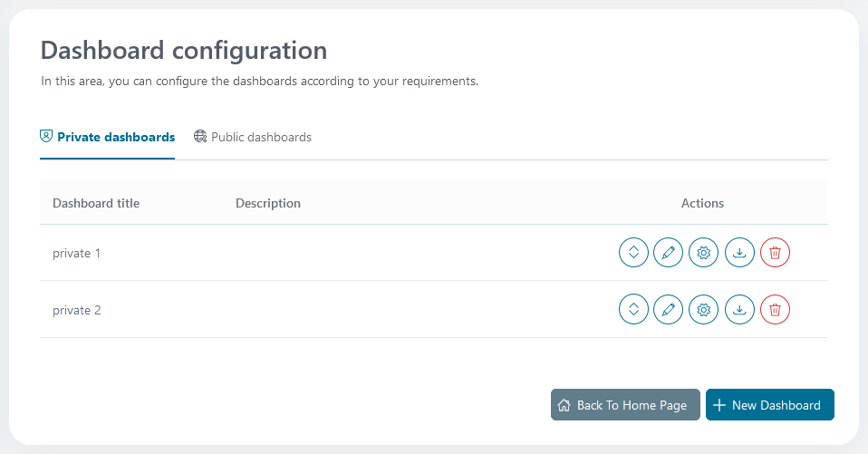The height and width of the screenshot is (454, 868).
Task: Switch to the Public dashboards tab
Action: tap(253, 138)
